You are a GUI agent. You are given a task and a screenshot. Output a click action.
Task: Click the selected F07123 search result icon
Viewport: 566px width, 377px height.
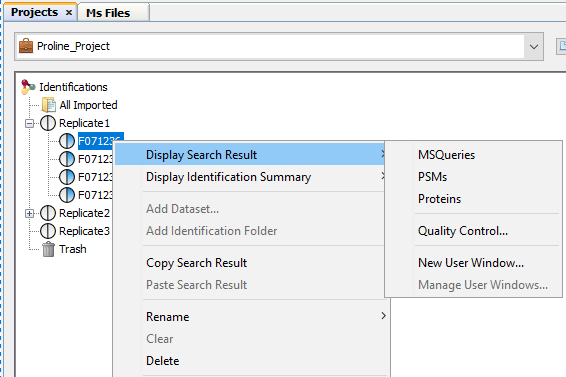[x=67, y=141]
